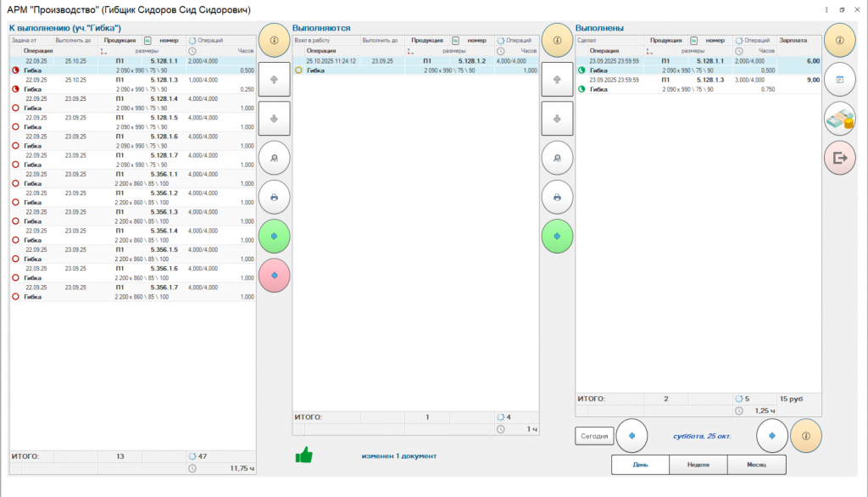Click the green thumbs-up status icon
The width and height of the screenshot is (868, 497).
click(x=304, y=455)
